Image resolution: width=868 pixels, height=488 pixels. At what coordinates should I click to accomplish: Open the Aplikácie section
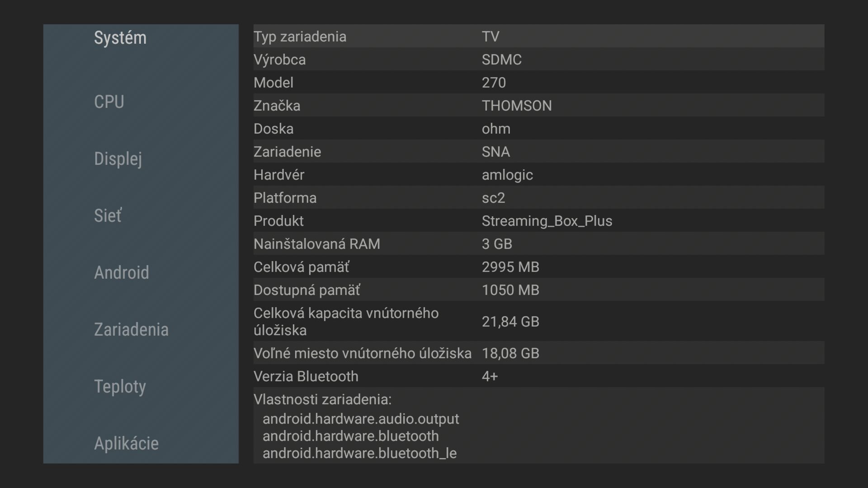click(x=126, y=443)
